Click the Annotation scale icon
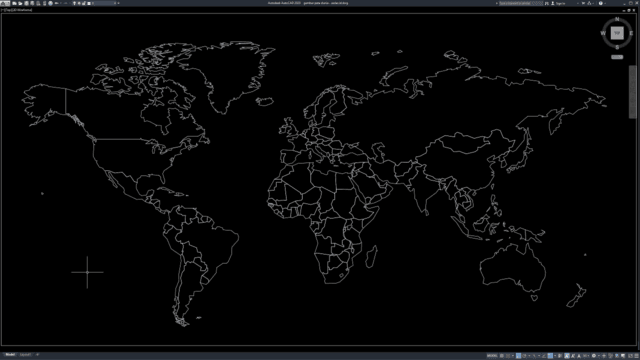Image resolution: width=640 pixels, height=360 pixels. [x=579, y=356]
